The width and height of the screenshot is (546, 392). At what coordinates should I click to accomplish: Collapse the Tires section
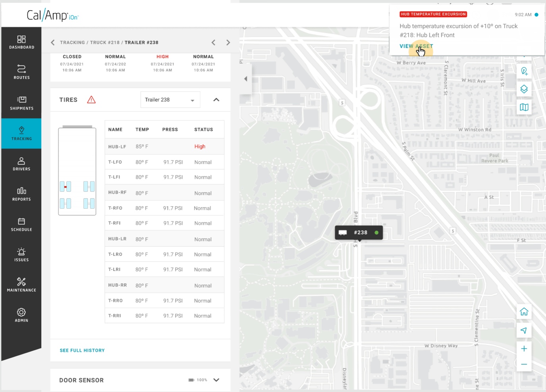(216, 100)
